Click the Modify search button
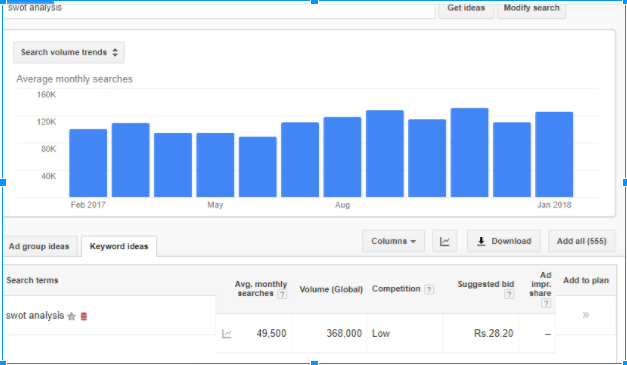 (531, 9)
